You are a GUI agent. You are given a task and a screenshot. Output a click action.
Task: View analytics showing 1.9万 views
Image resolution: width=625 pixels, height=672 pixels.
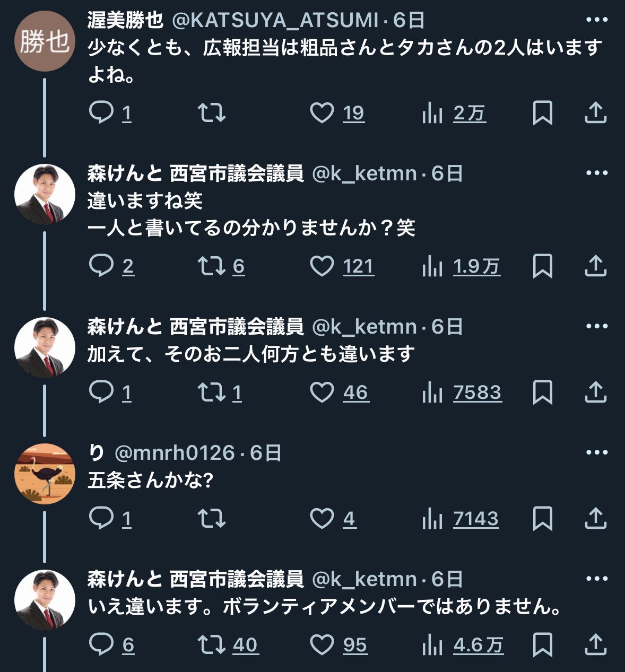click(x=461, y=266)
